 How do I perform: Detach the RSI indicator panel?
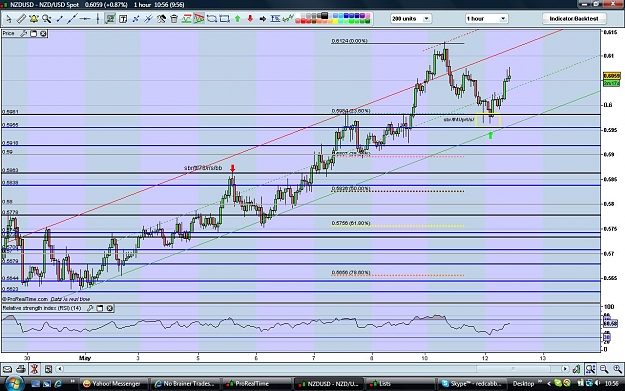pyautogui.click(x=100, y=308)
